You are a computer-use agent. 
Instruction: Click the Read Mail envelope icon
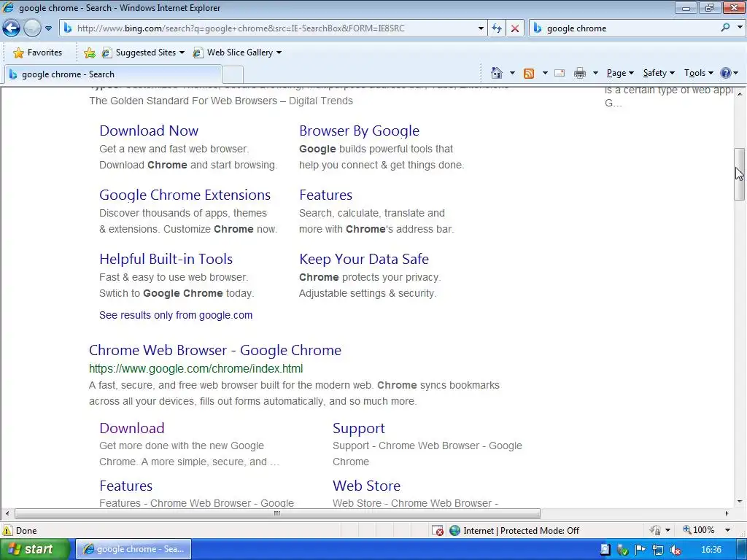pos(560,73)
